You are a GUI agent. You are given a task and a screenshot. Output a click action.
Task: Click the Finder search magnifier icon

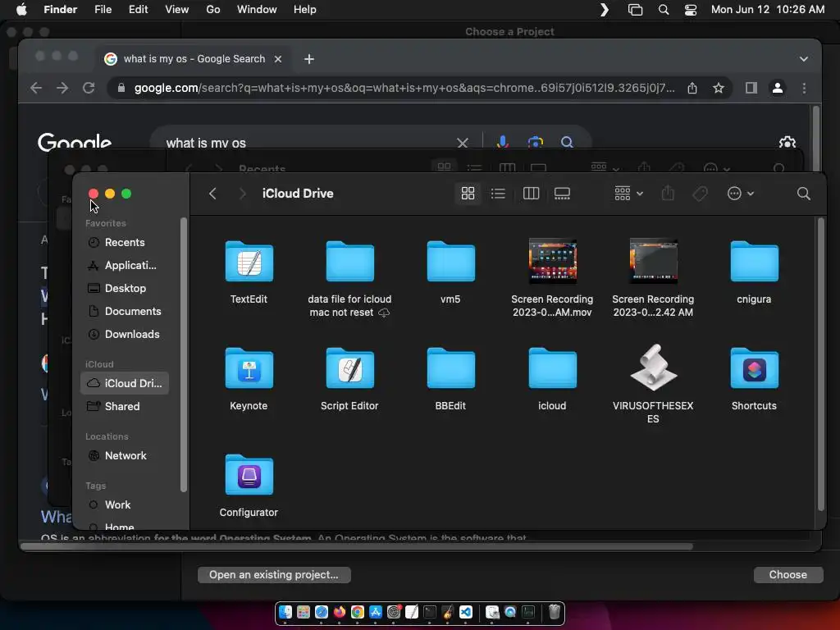tap(803, 194)
